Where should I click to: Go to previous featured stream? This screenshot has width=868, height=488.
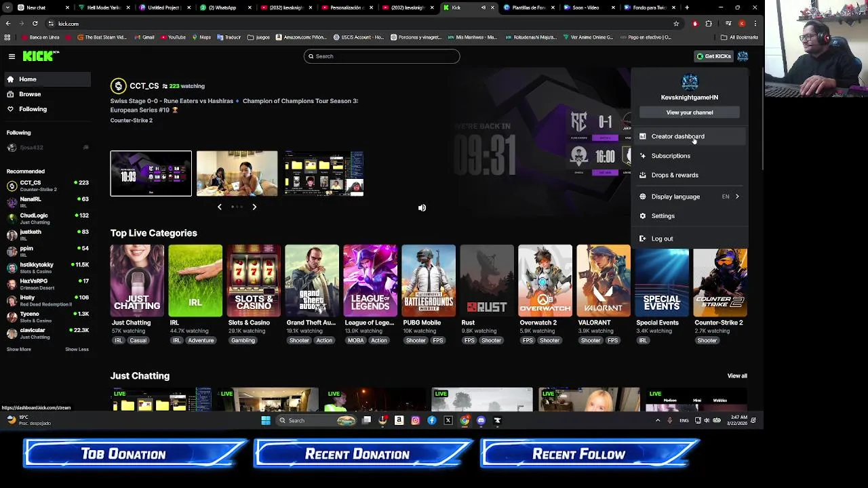coord(219,207)
